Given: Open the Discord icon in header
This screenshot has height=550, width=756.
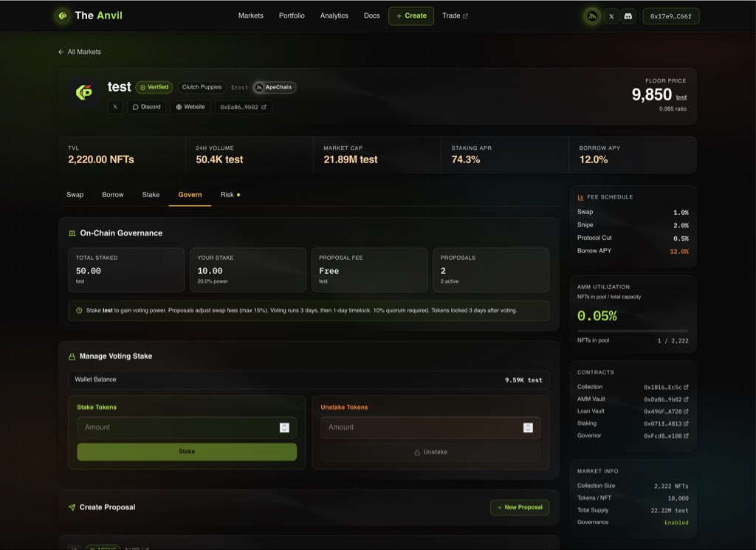Looking at the screenshot, I should pyautogui.click(x=628, y=16).
